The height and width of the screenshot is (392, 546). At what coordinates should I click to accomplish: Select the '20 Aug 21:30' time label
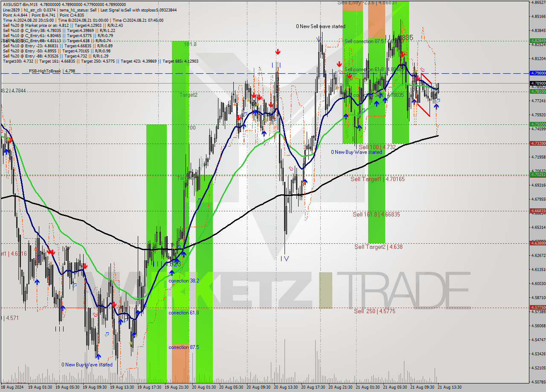(340, 387)
